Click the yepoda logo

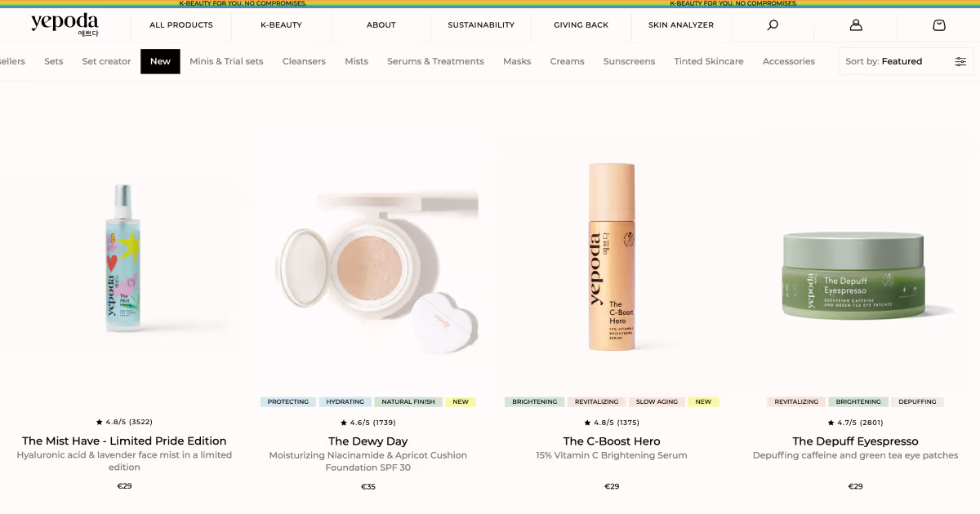point(65,24)
